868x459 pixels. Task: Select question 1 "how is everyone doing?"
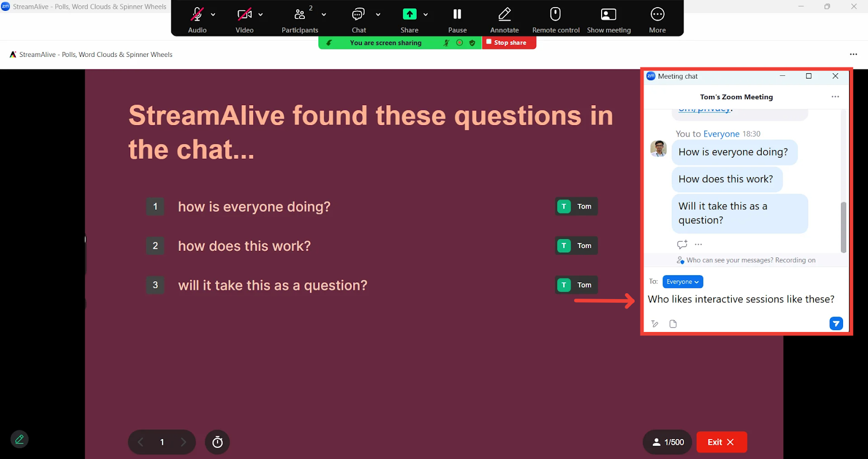(254, 207)
